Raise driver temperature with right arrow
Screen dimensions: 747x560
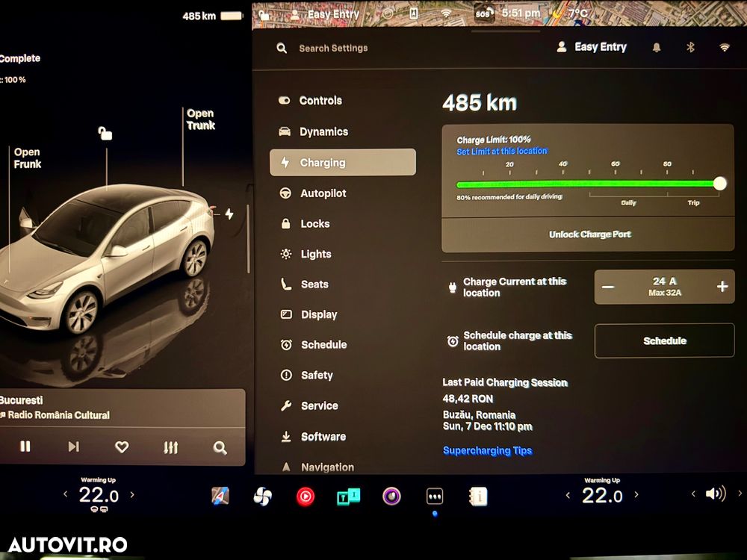click(132, 494)
